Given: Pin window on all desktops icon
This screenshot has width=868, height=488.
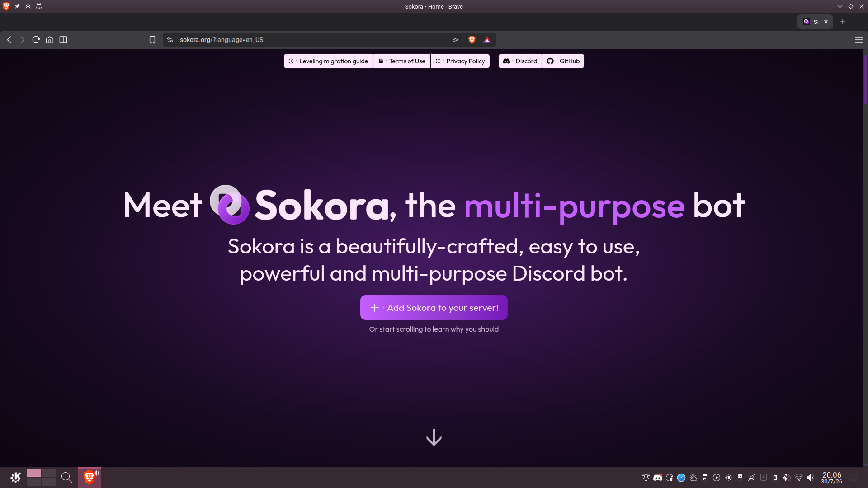Looking at the screenshot, I should [x=17, y=6].
